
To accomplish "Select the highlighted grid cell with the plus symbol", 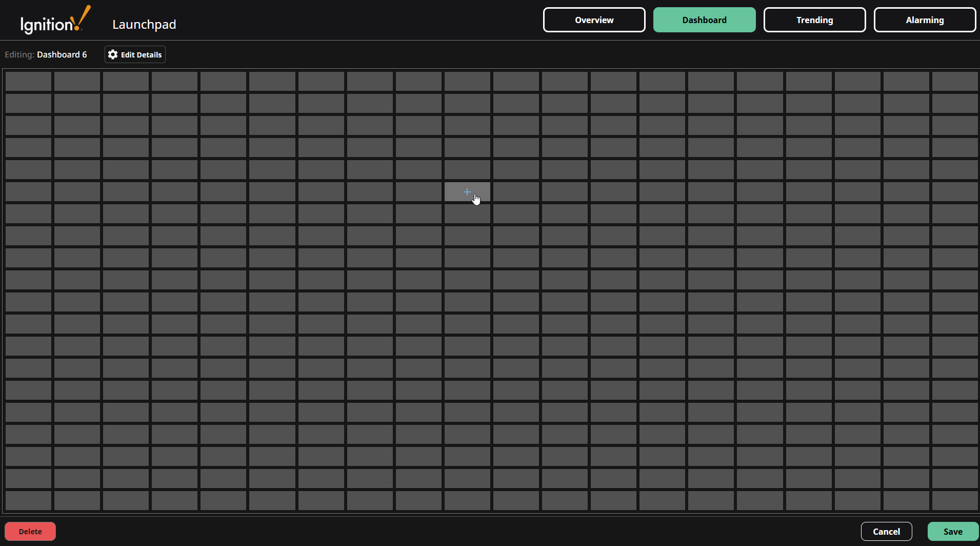I will 467,191.
